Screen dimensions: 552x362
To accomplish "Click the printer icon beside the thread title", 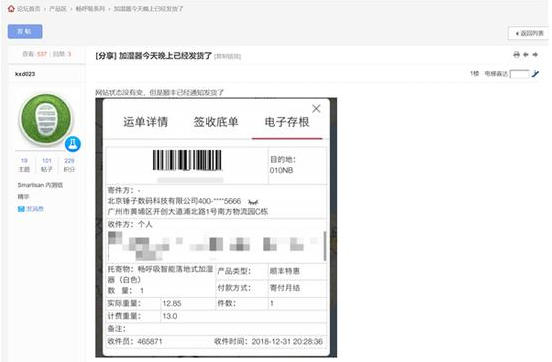I will point(516,55).
